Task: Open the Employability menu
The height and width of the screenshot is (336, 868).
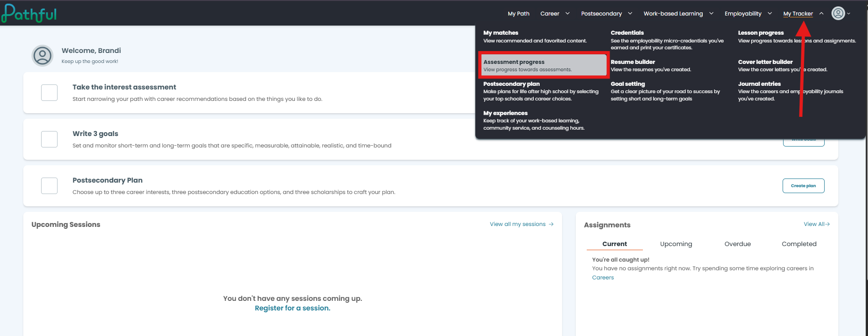Action: point(743,14)
